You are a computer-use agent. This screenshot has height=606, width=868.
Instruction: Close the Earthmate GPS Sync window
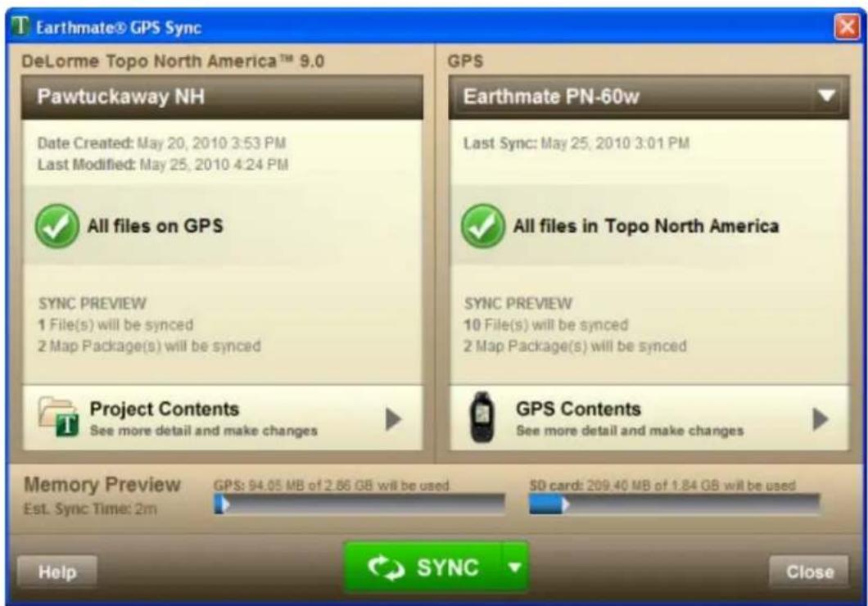847,26
